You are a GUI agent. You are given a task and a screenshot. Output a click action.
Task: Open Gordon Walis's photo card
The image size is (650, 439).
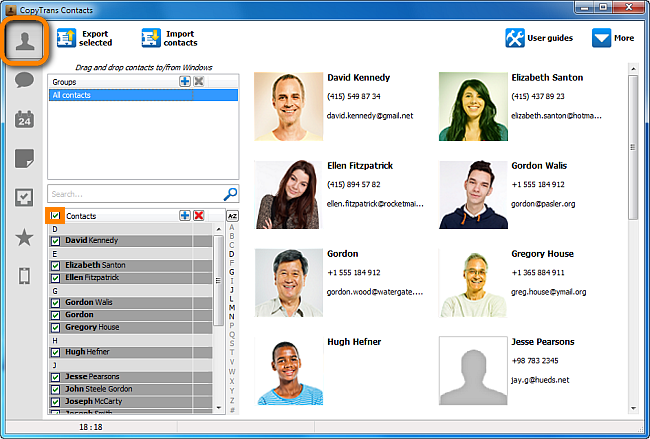473,195
